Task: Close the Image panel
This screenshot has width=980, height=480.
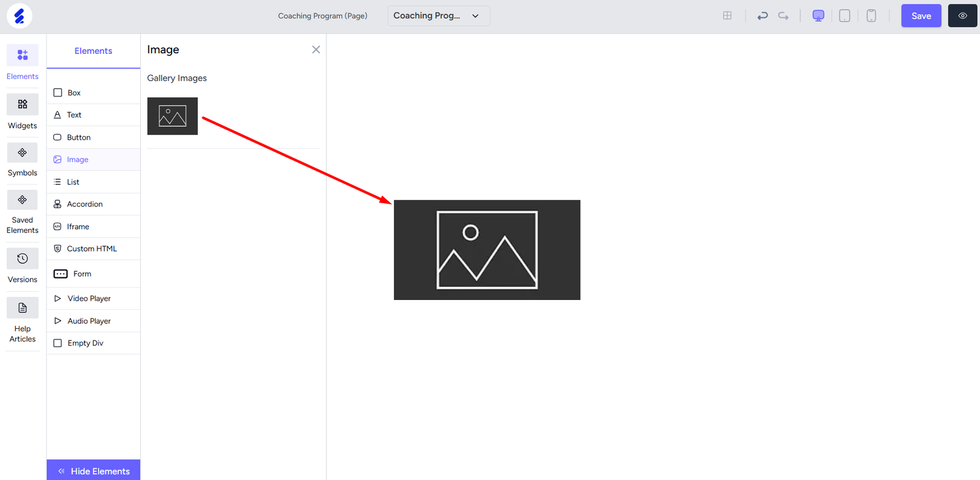Action: pyautogui.click(x=316, y=50)
